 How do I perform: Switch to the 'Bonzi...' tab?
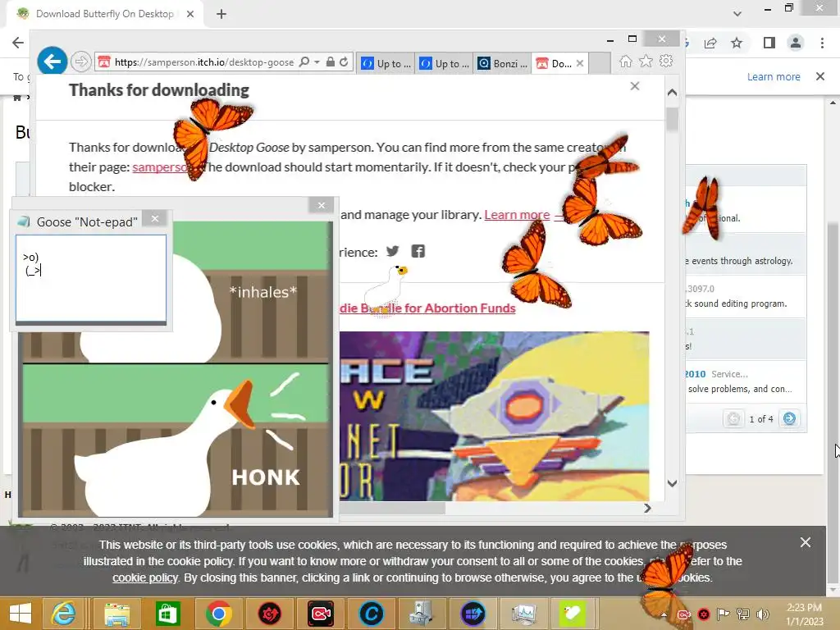point(503,63)
